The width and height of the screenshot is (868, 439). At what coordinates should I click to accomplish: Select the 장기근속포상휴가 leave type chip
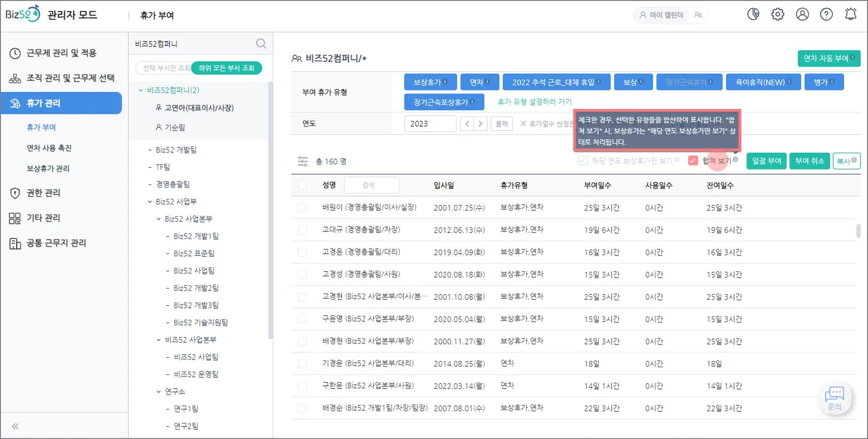pyautogui.click(x=444, y=102)
